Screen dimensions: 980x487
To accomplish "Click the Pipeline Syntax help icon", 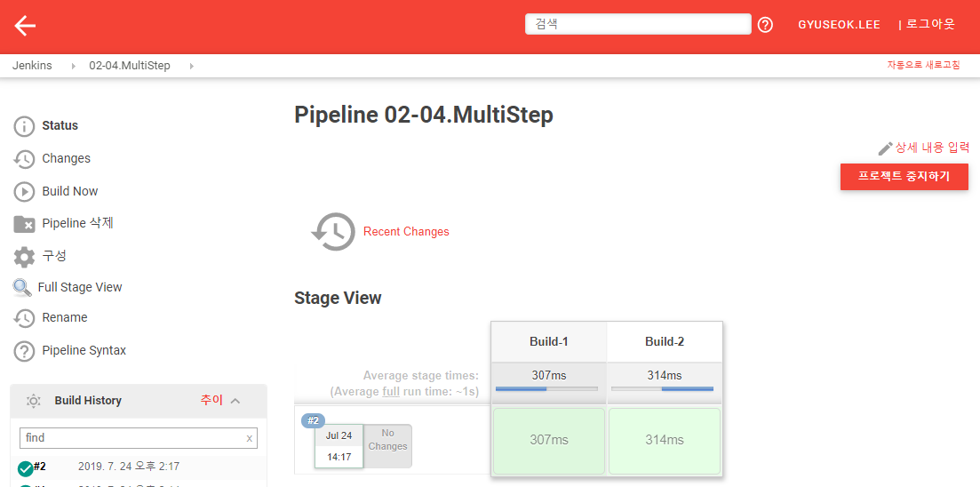I will point(24,351).
